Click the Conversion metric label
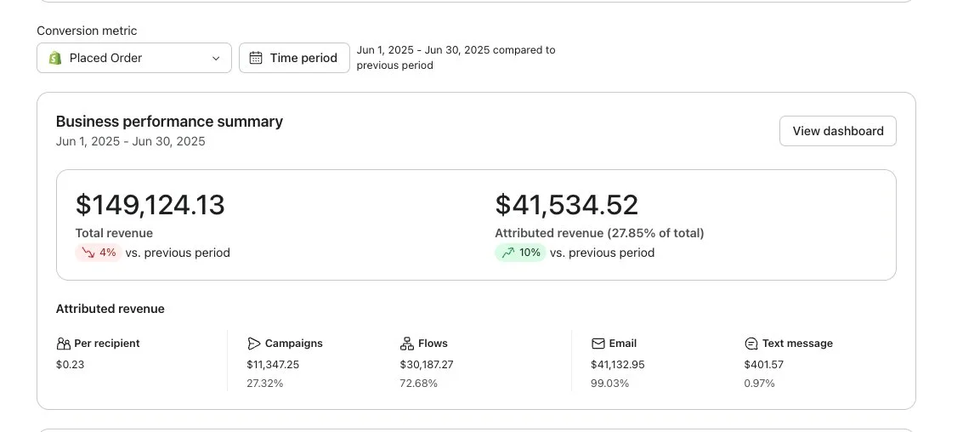The image size is (980, 432). tap(87, 31)
